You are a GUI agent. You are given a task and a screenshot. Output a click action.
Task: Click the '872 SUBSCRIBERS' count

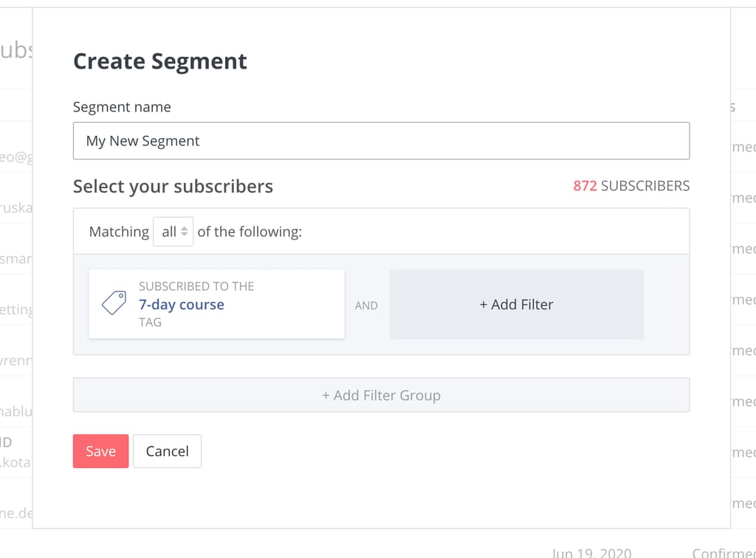[x=631, y=186]
